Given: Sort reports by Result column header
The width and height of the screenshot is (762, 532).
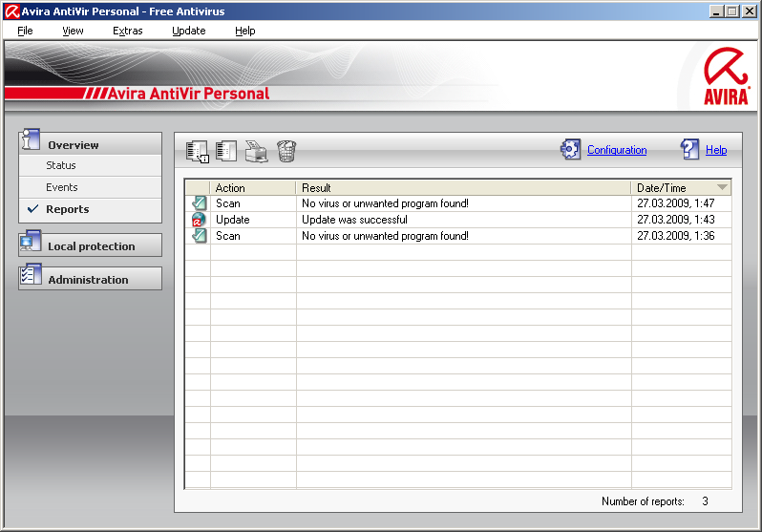Looking at the screenshot, I should [463, 188].
